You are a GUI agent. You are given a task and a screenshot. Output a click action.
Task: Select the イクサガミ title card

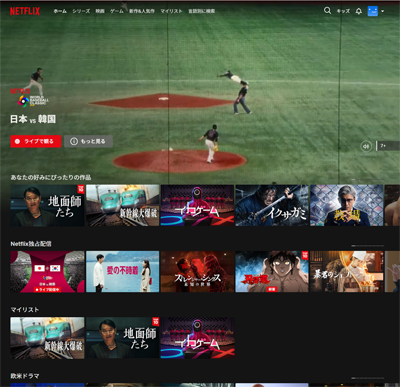coord(272,206)
